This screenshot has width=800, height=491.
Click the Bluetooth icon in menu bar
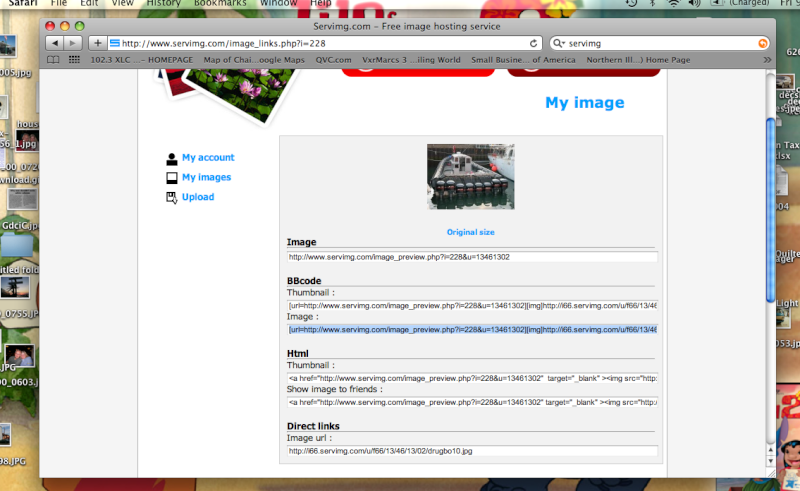click(652, 3)
